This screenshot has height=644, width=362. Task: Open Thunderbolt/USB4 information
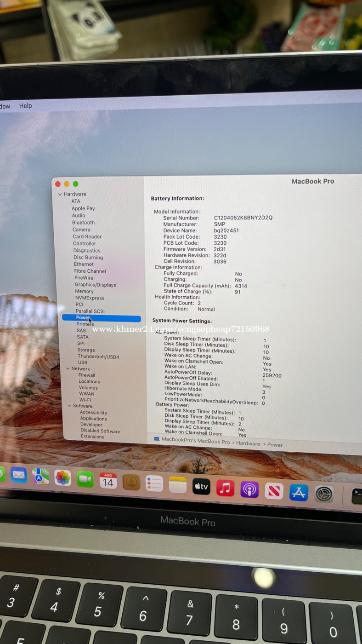coord(98,356)
